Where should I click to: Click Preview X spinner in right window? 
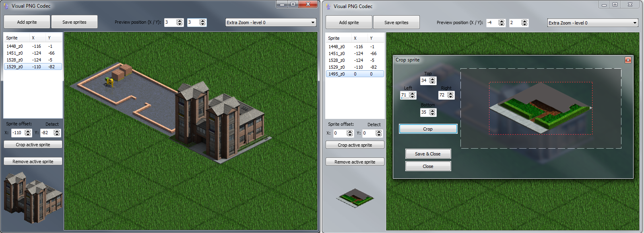[x=502, y=23]
